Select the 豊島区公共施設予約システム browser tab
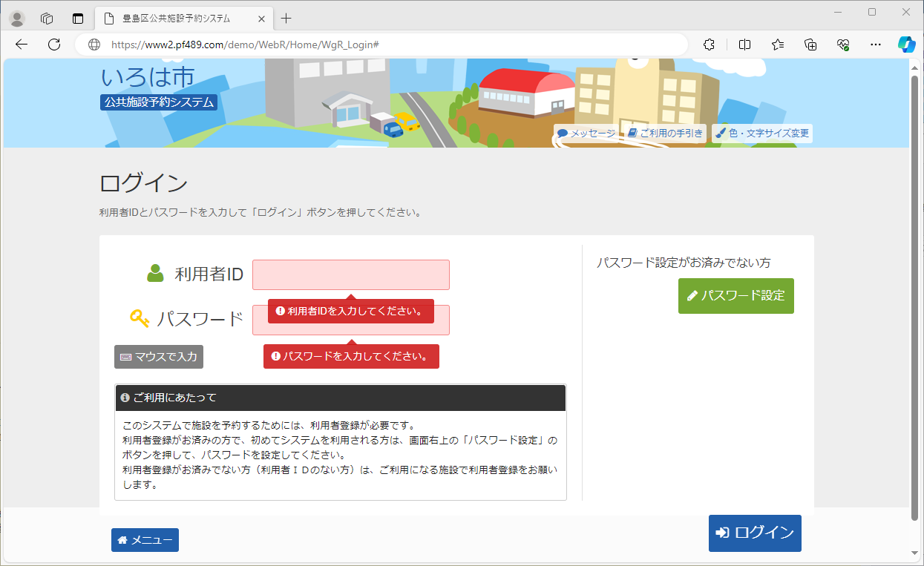The width and height of the screenshot is (924, 566). coord(184,19)
